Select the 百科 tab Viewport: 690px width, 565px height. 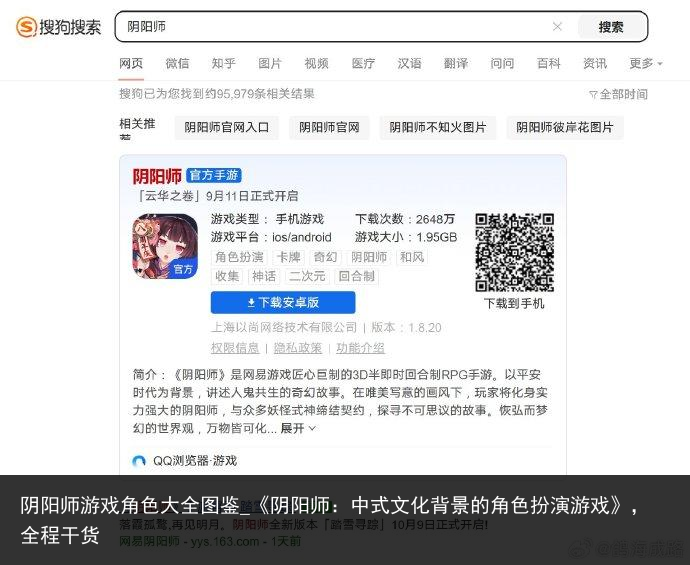[549, 63]
